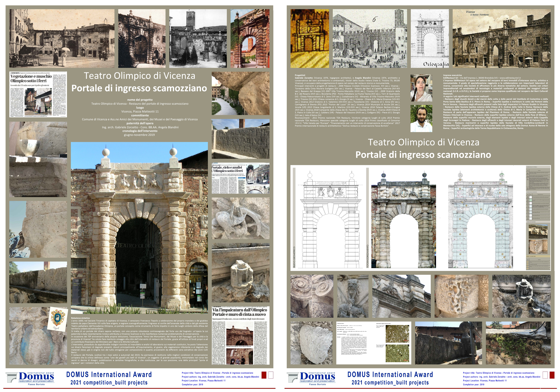Click the 'Progettisti' section heading

(300, 75)
